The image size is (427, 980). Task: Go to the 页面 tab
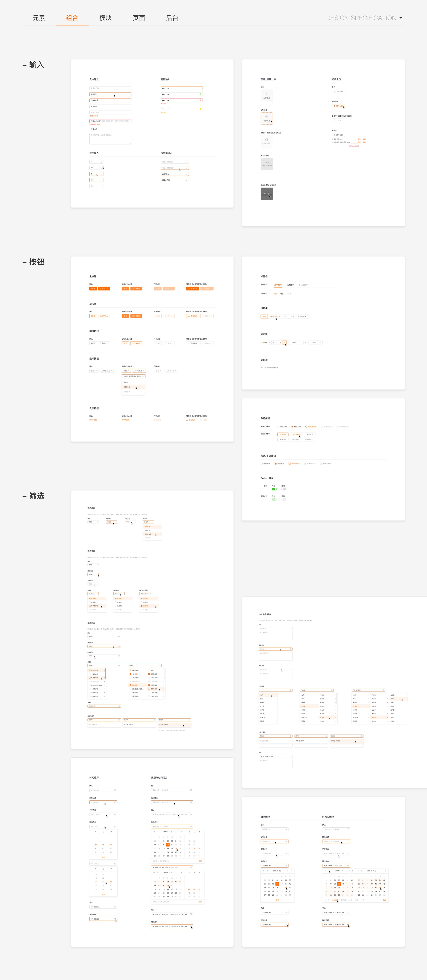click(x=139, y=18)
